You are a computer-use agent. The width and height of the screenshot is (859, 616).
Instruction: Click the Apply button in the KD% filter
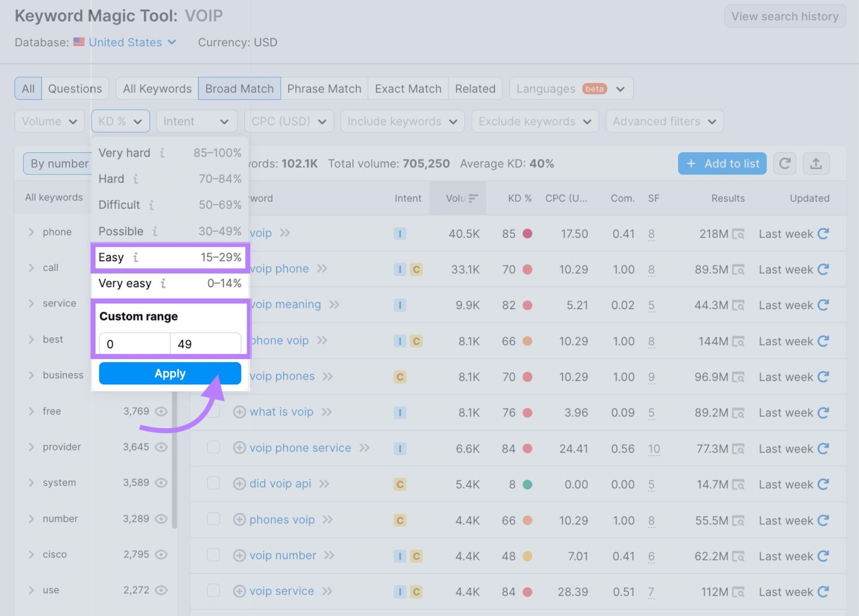pyautogui.click(x=170, y=373)
